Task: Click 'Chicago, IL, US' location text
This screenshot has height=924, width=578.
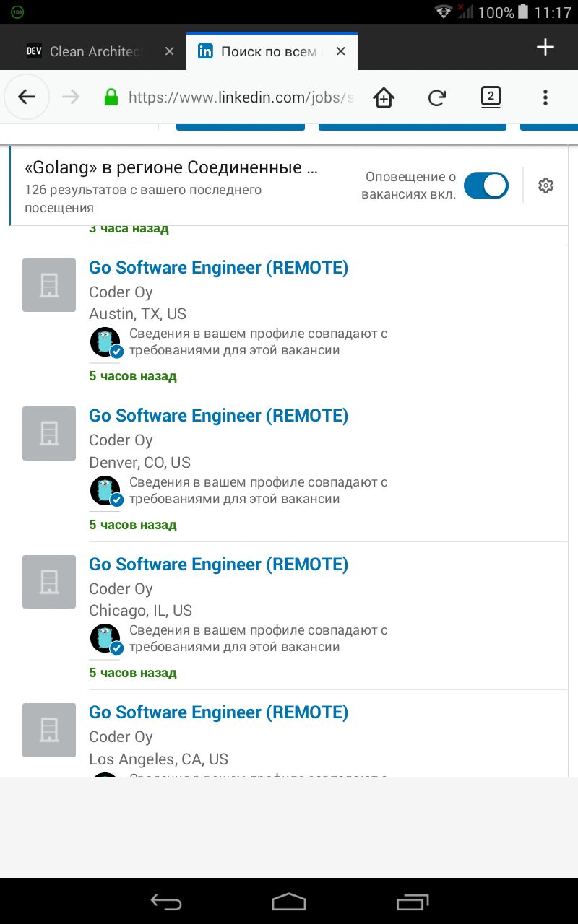Action: 140,611
